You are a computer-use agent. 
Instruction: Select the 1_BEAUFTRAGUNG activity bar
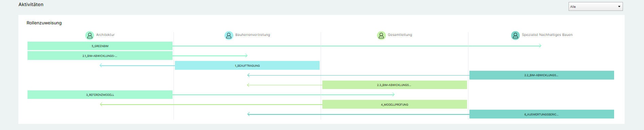[x=247, y=65]
